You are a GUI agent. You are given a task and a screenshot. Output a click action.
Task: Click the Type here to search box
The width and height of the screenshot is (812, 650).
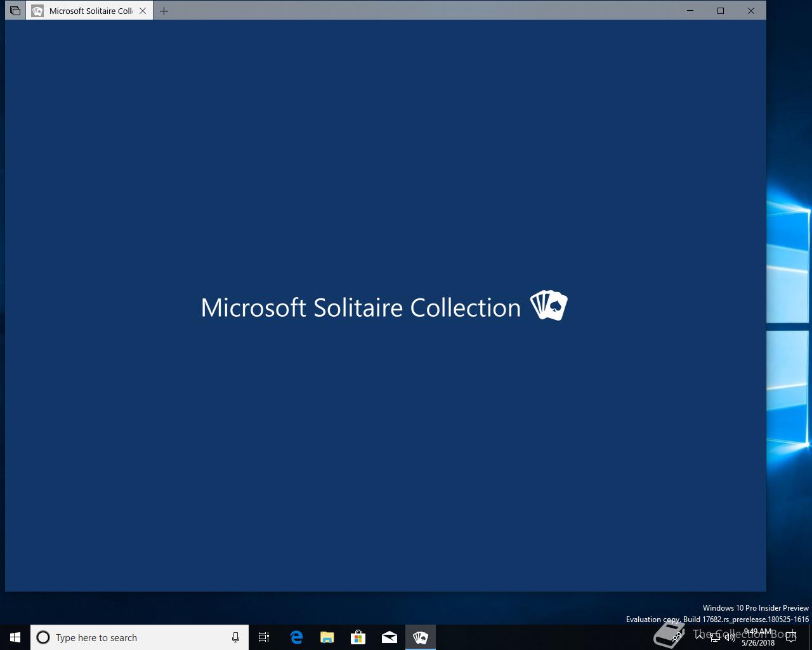point(140,637)
